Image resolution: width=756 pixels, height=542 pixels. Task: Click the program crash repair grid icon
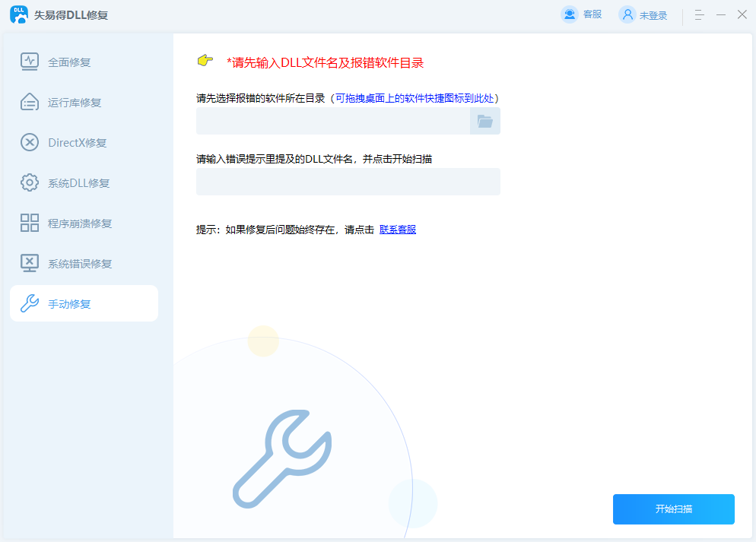click(x=29, y=223)
